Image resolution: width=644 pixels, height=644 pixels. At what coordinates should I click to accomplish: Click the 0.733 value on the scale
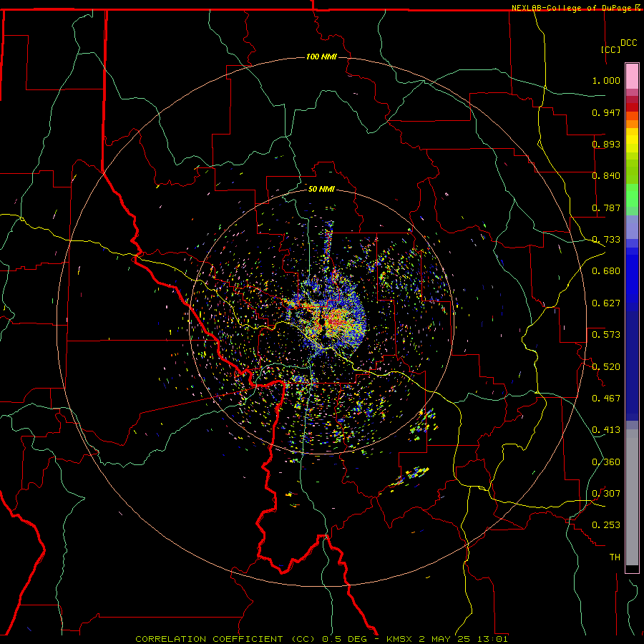coord(606,240)
